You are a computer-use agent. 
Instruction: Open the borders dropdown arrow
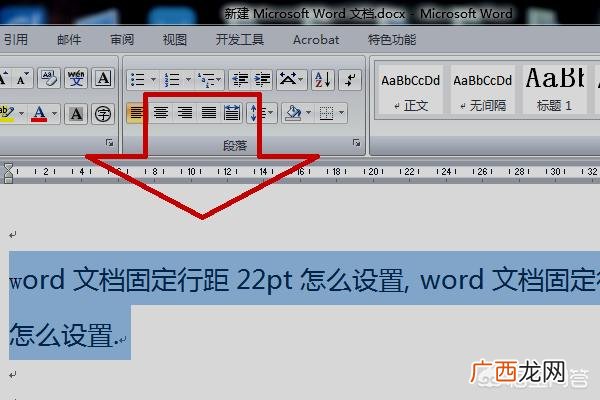pos(341,113)
